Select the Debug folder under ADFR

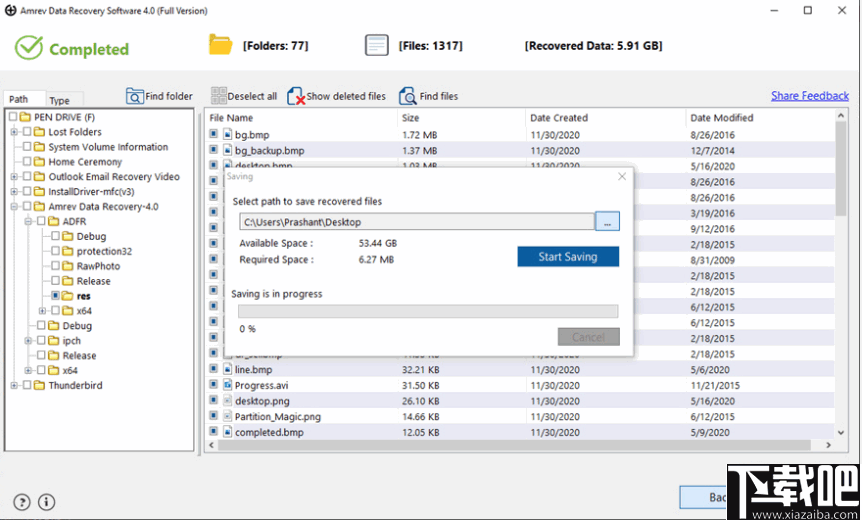[x=91, y=236]
